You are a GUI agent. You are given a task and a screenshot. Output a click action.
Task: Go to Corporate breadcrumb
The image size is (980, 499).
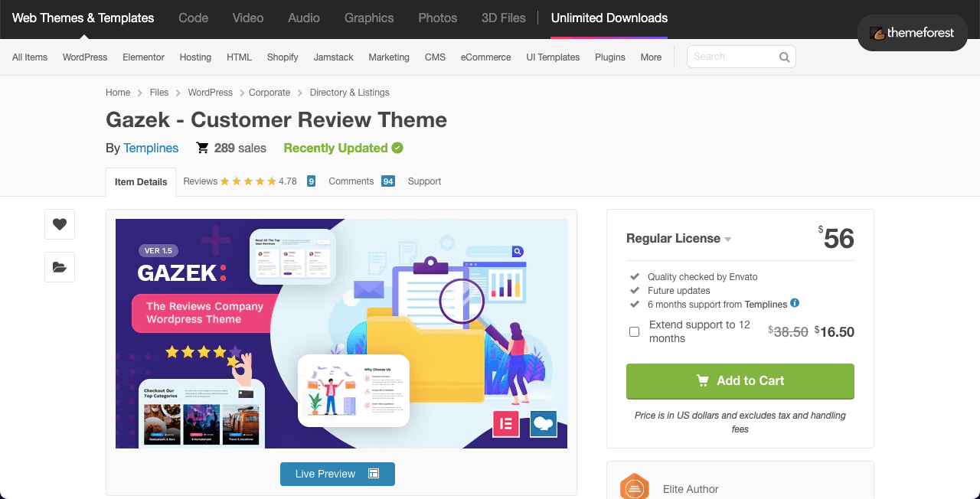(x=269, y=93)
